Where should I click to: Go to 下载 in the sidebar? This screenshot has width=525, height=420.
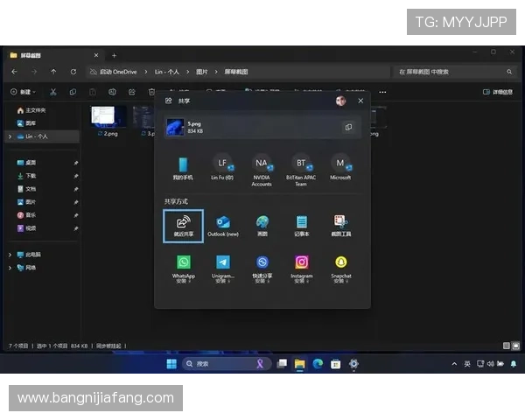[30, 176]
